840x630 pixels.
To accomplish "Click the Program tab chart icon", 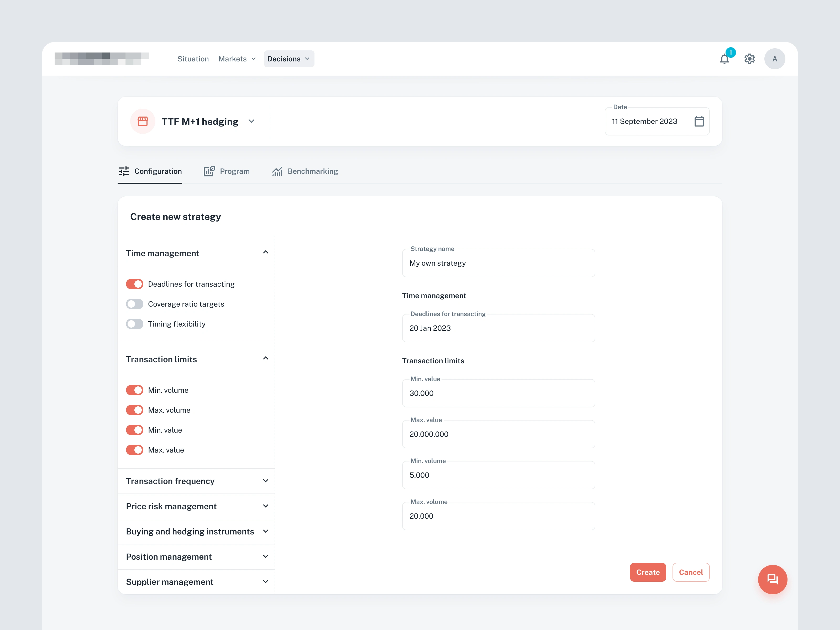I will 209,171.
